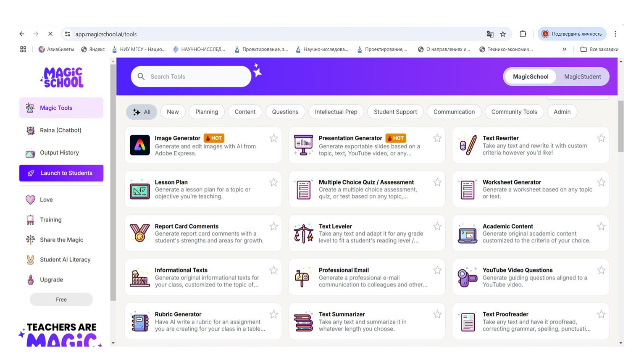Click the Подтвердить личность profile button
The width and height of the screenshot is (644, 363).
(x=572, y=34)
